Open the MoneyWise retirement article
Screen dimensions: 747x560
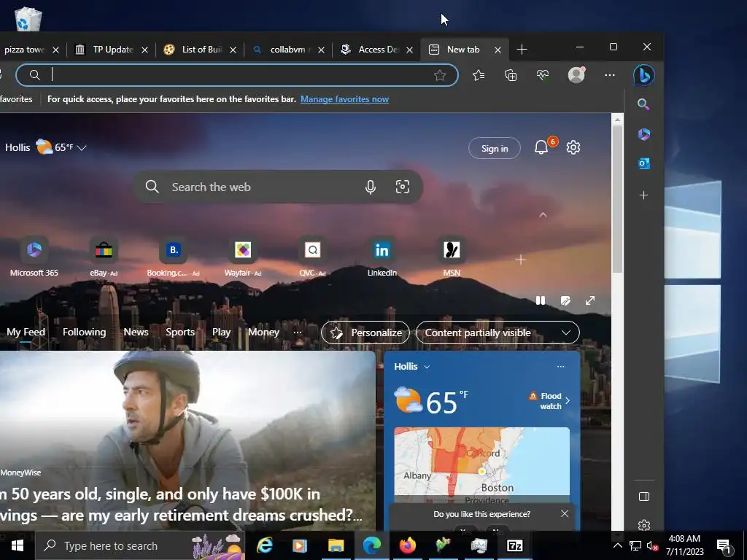(181, 505)
